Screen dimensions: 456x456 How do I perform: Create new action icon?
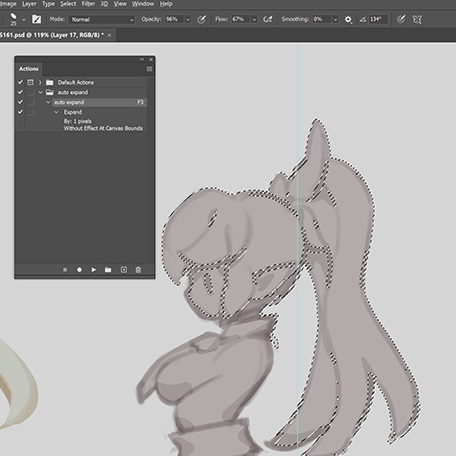tap(124, 270)
